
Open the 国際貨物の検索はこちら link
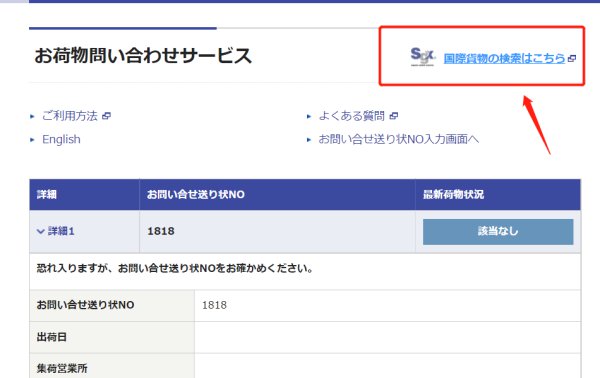coord(504,59)
